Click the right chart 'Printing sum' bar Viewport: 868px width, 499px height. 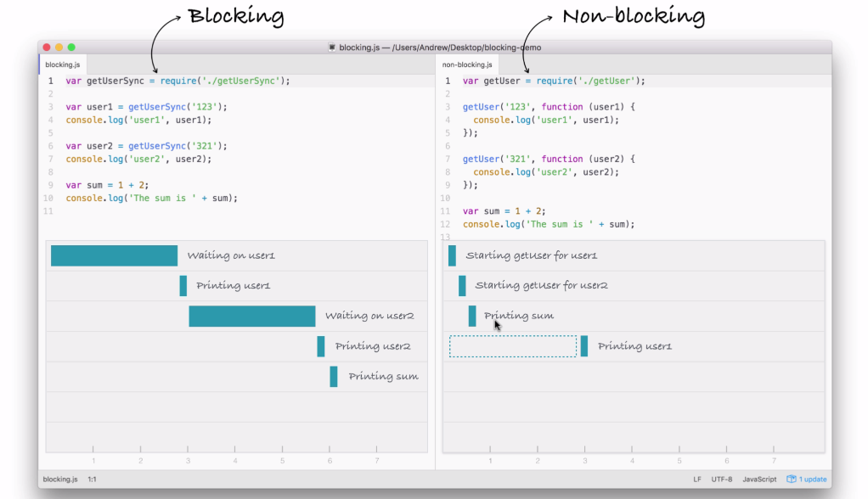coord(472,316)
